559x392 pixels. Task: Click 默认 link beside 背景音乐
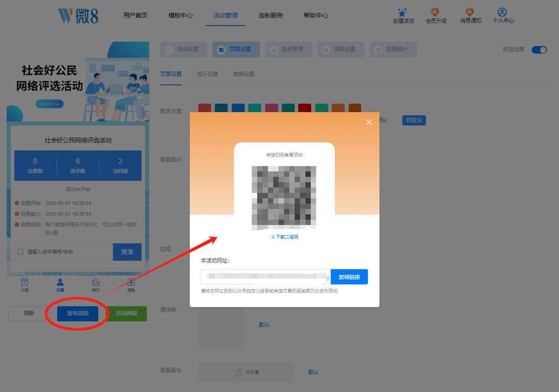pyautogui.click(x=314, y=372)
